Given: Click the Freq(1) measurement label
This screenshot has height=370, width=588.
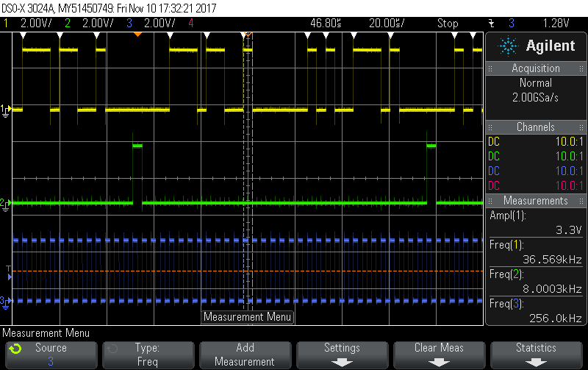Looking at the screenshot, I should pyautogui.click(x=506, y=245).
